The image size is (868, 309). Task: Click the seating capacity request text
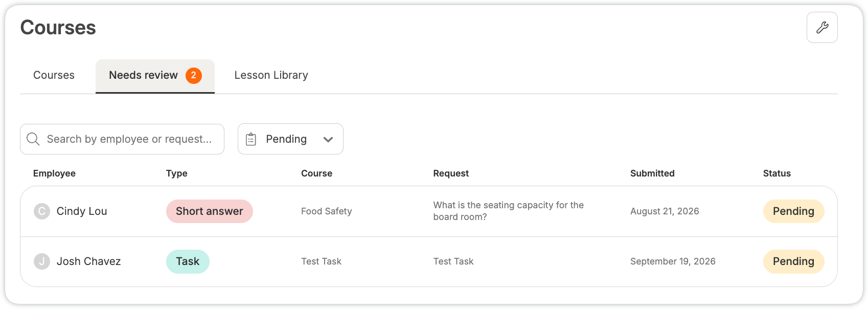coord(509,211)
